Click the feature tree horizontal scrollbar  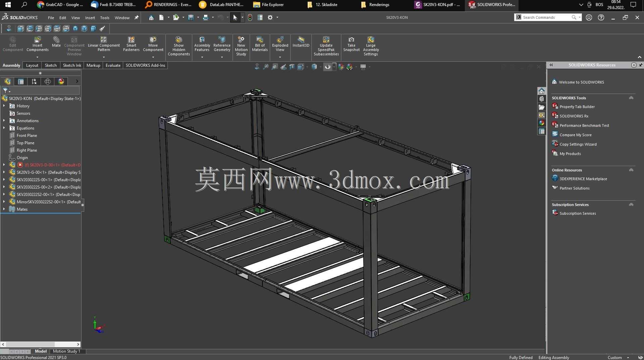[40, 344]
